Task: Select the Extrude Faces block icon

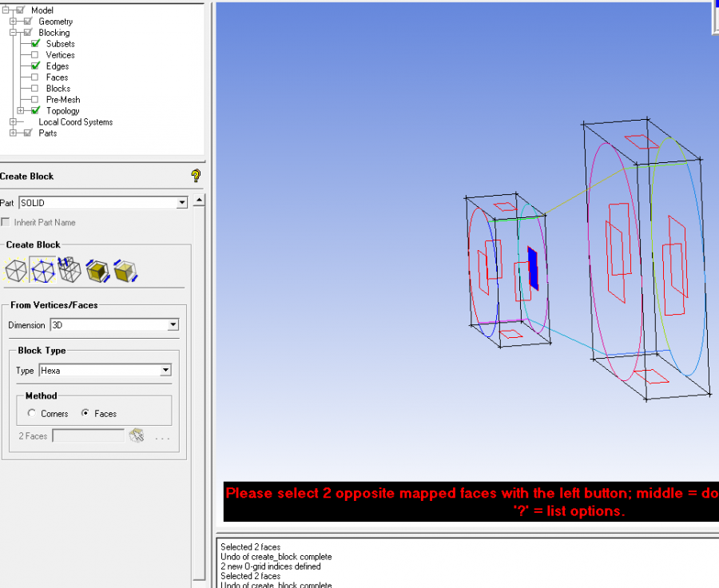Action: click(70, 270)
